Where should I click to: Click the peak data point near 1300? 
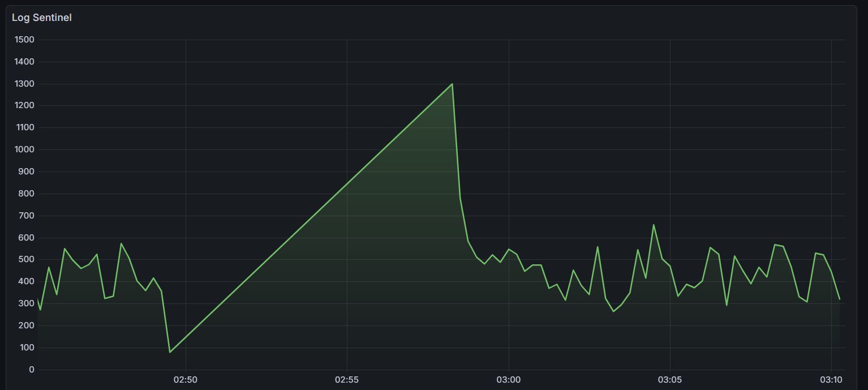click(451, 83)
